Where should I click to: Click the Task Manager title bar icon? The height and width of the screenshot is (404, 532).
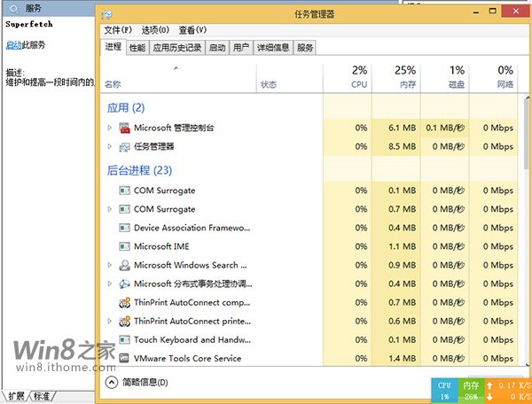[106, 14]
